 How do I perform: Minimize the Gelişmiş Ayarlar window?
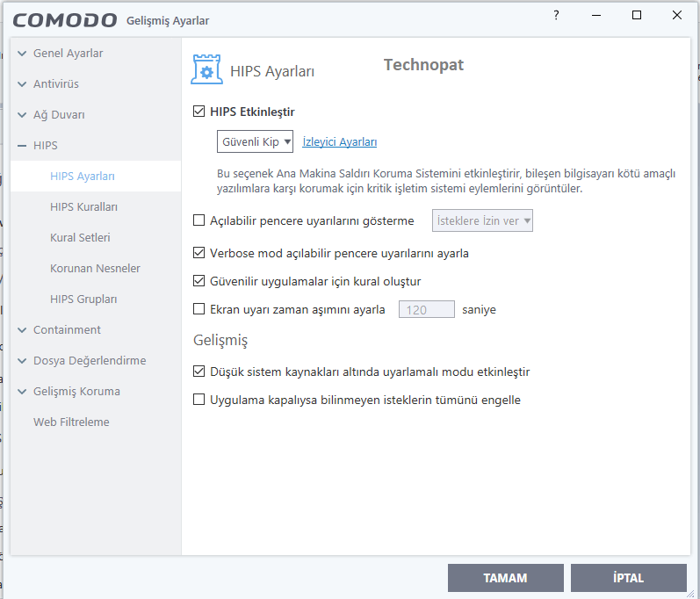tap(596, 15)
